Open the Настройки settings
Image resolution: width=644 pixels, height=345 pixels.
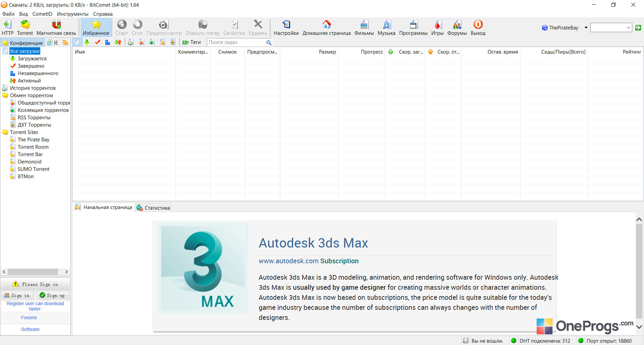286,27
